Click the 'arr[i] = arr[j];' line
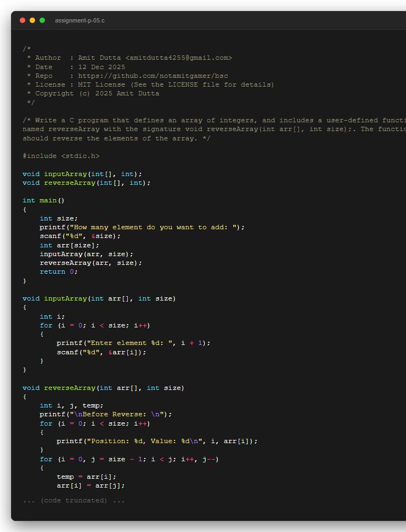The width and height of the screenshot is (406, 532). [91, 485]
